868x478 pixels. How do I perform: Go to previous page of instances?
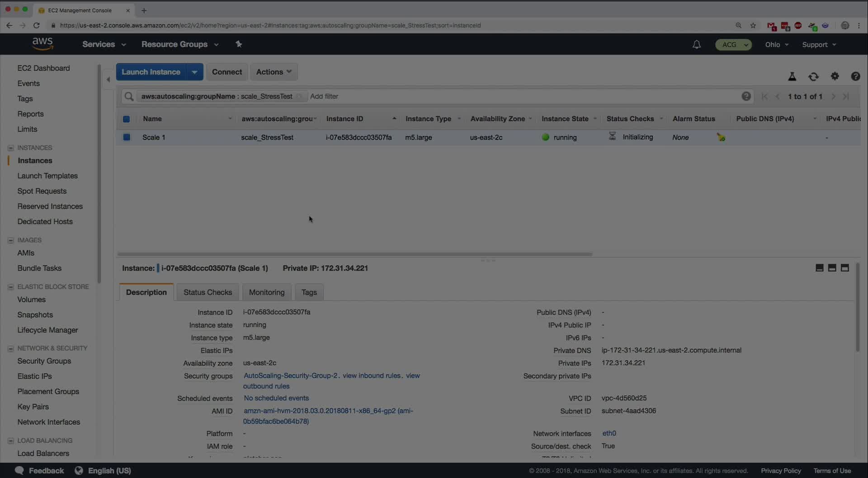click(x=778, y=96)
